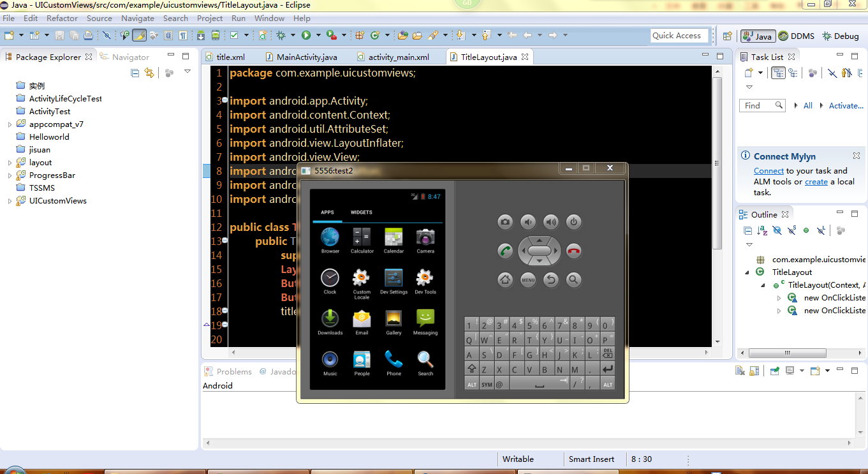Click the Activate... link in Task List
Viewport: 868px width, 474px height.
pyautogui.click(x=846, y=106)
